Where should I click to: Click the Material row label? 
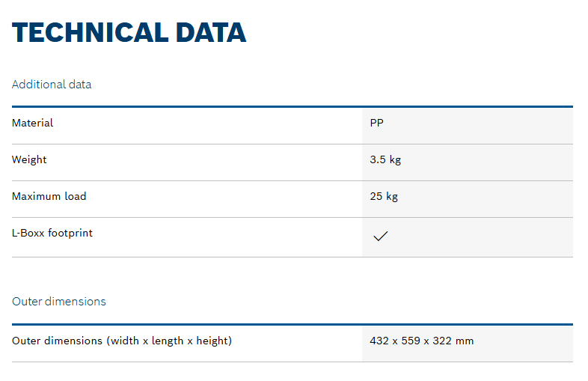tap(33, 123)
